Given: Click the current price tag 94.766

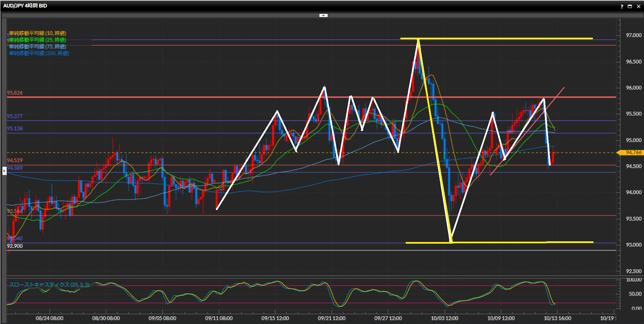Looking at the screenshot, I should [x=633, y=153].
